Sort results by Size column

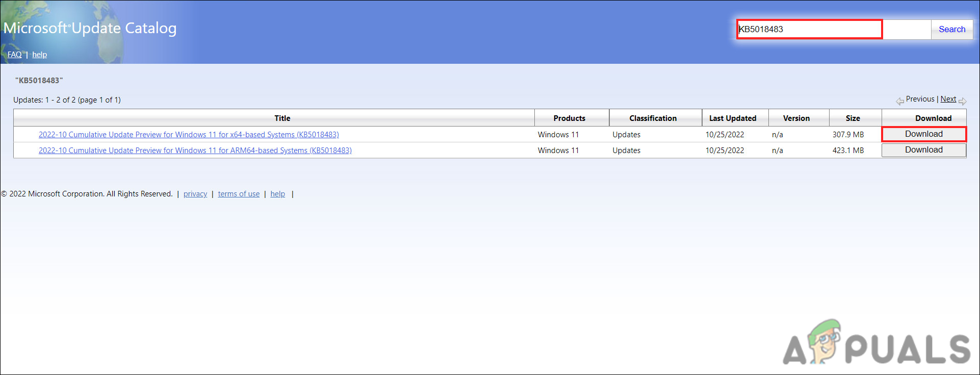coord(853,118)
